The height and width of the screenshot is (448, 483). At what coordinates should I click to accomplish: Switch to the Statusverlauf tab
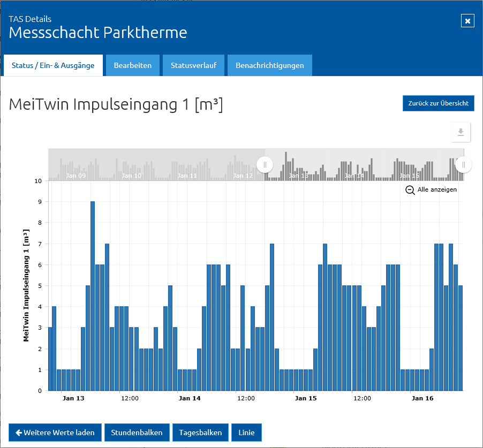(x=194, y=65)
